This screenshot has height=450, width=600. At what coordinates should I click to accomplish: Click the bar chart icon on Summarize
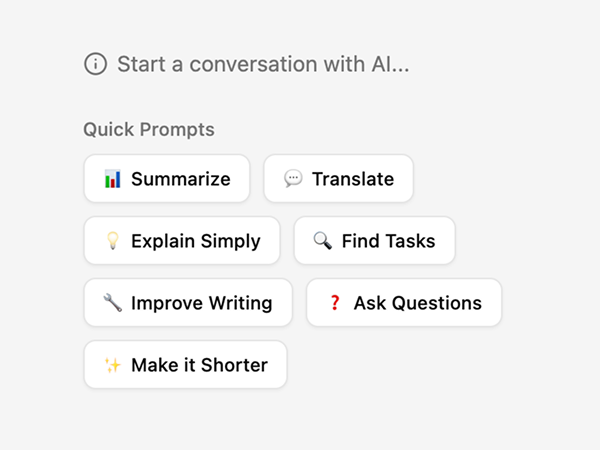(113, 179)
